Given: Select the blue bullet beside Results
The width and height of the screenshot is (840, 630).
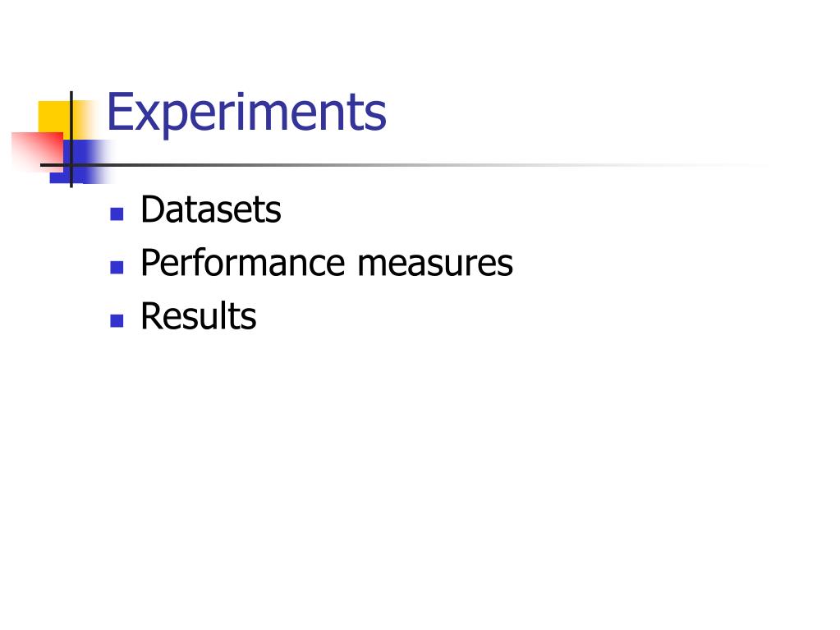Looking at the screenshot, I should tap(117, 320).
